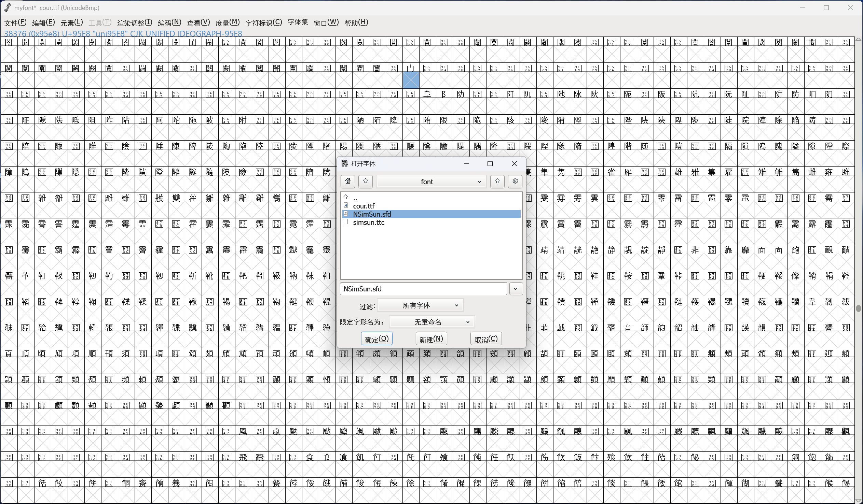Expand the font directory path dropdown
The width and height of the screenshot is (863, 504).
431,182
